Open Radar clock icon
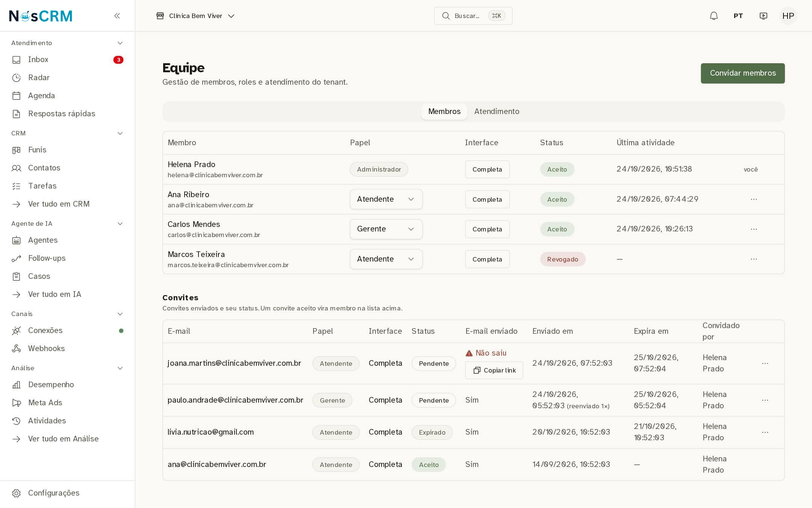The width and height of the screenshot is (812, 508). [x=16, y=78]
